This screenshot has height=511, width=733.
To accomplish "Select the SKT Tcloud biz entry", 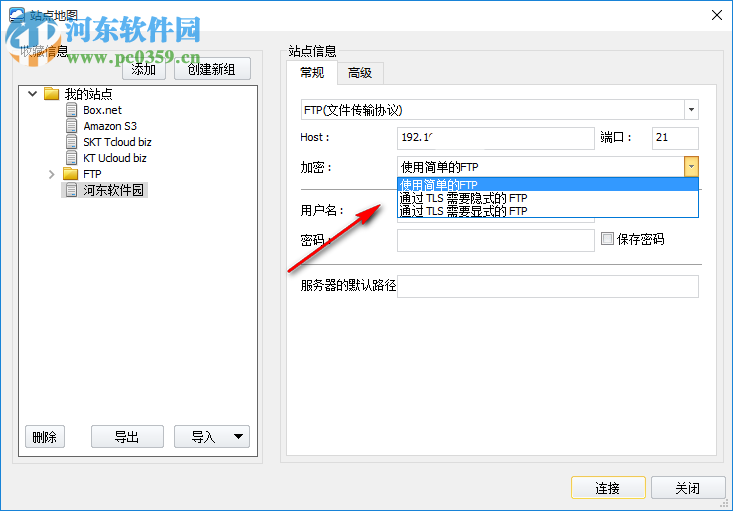I will pos(117,142).
